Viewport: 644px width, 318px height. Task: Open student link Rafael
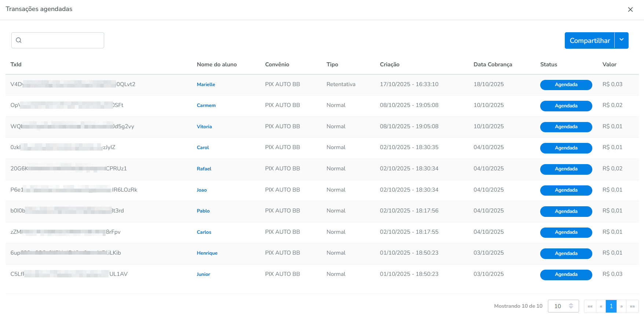tap(204, 169)
